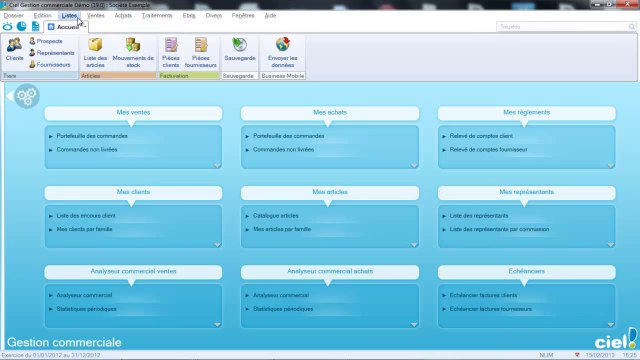Open Liste des articles

coord(95,52)
